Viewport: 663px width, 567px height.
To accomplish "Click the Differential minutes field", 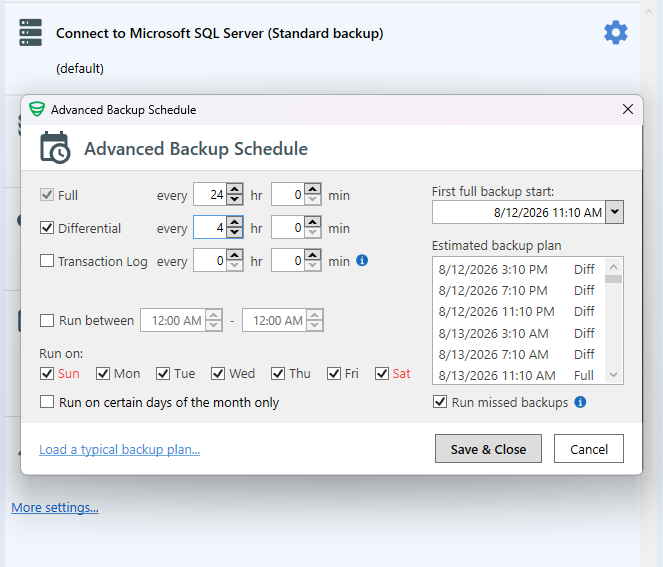I will 288,227.
